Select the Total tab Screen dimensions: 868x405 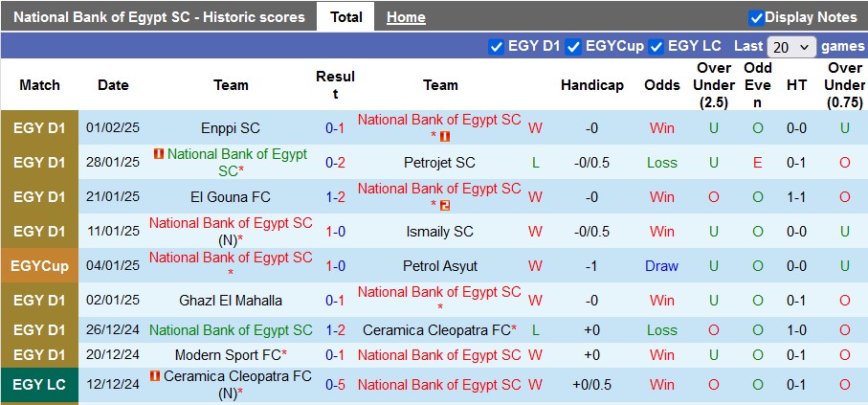[345, 17]
